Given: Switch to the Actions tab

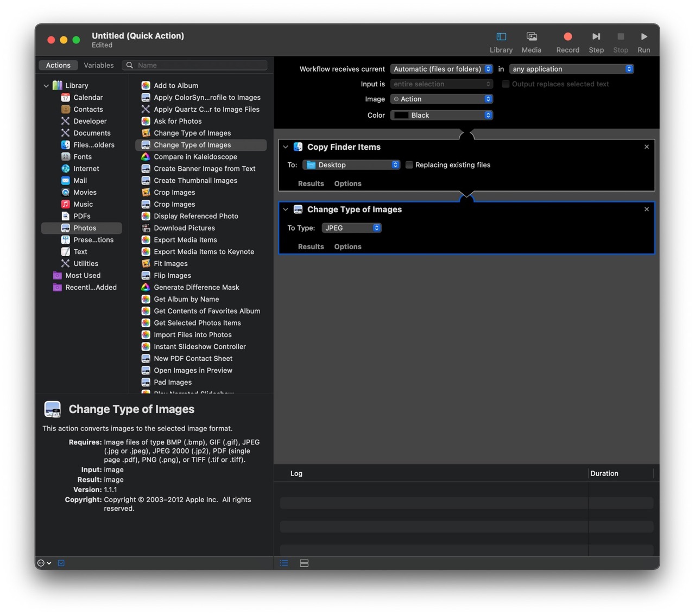Looking at the screenshot, I should click(x=58, y=65).
